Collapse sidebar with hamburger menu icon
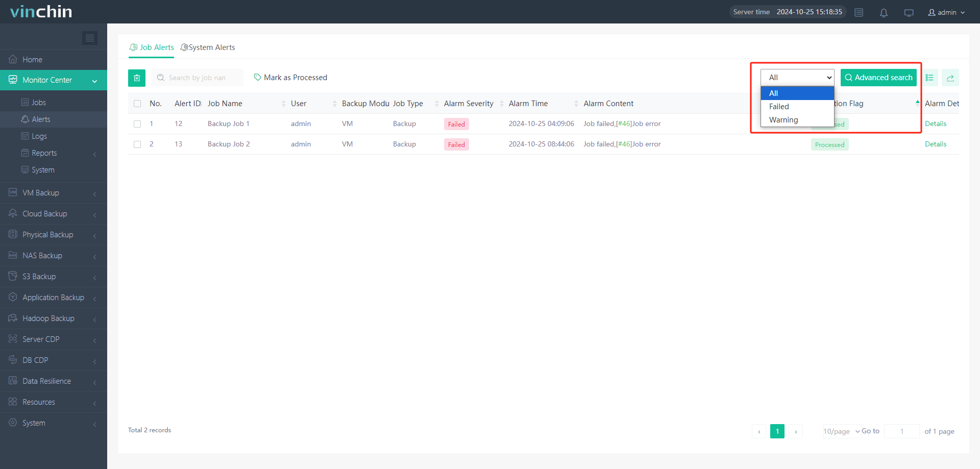Image resolution: width=980 pixels, height=469 pixels. 90,38
